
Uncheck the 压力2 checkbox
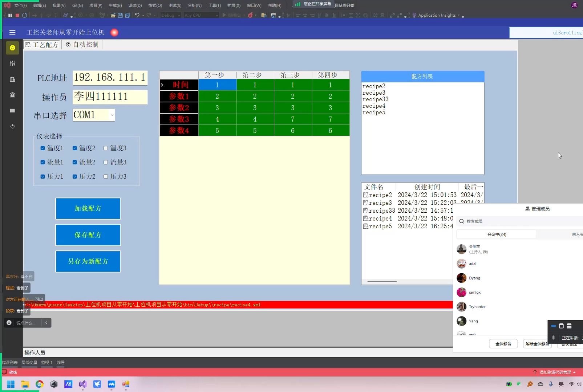tap(74, 176)
